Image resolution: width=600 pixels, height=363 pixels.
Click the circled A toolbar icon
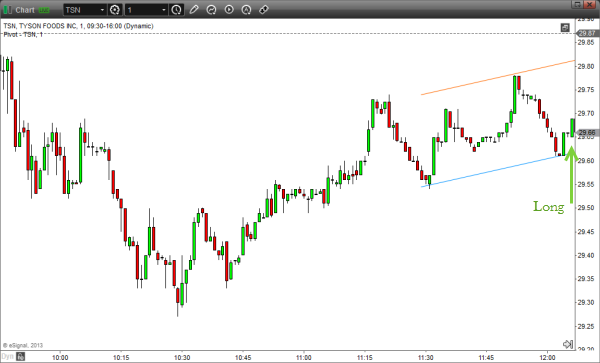[246, 10]
